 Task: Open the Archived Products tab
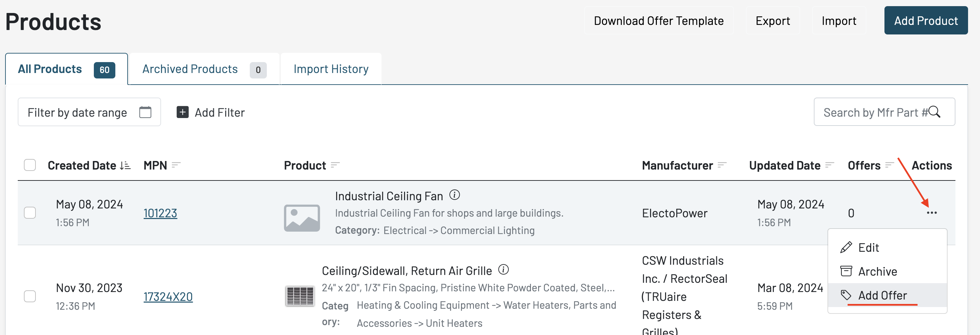coord(204,69)
